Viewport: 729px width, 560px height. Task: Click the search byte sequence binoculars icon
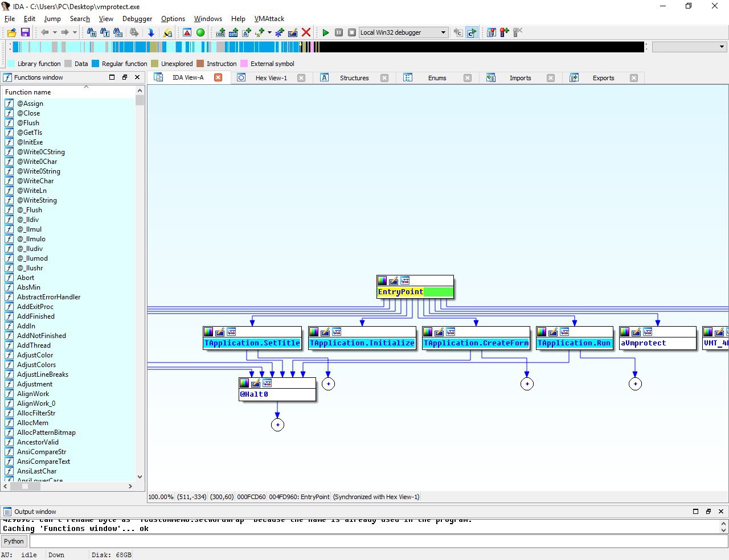pos(118,32)
